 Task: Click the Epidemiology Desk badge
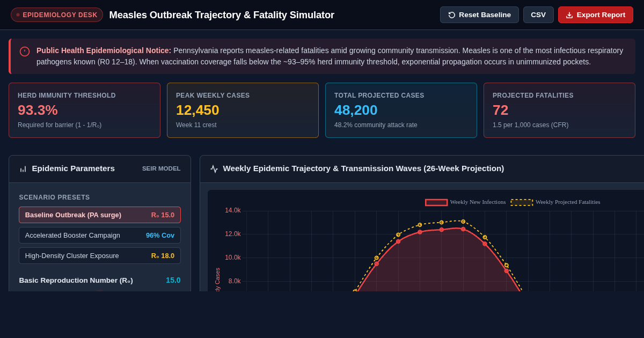pyautogui.click(x=57, y=15)
